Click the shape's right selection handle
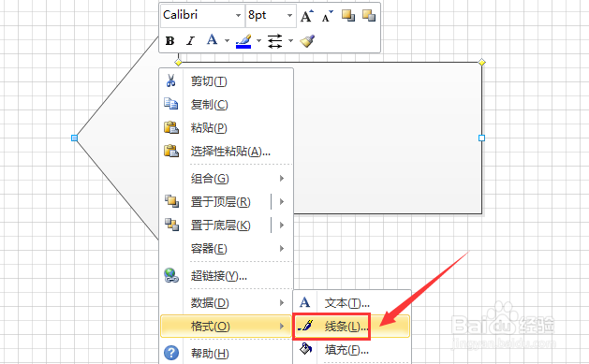This screenshot has width=589, height=364. 481,138
